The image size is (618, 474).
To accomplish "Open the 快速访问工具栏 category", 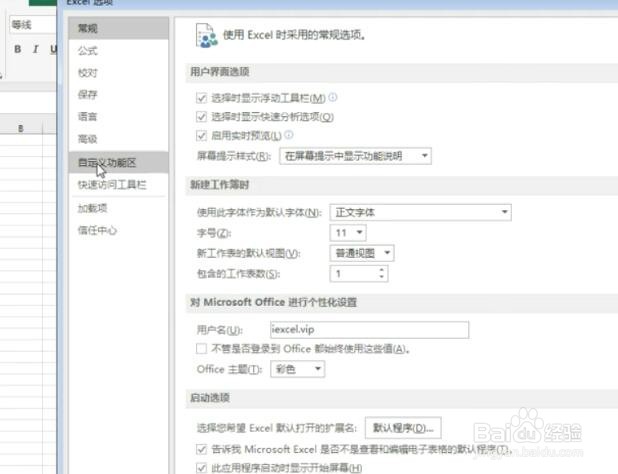I will [x=118, y=184].
